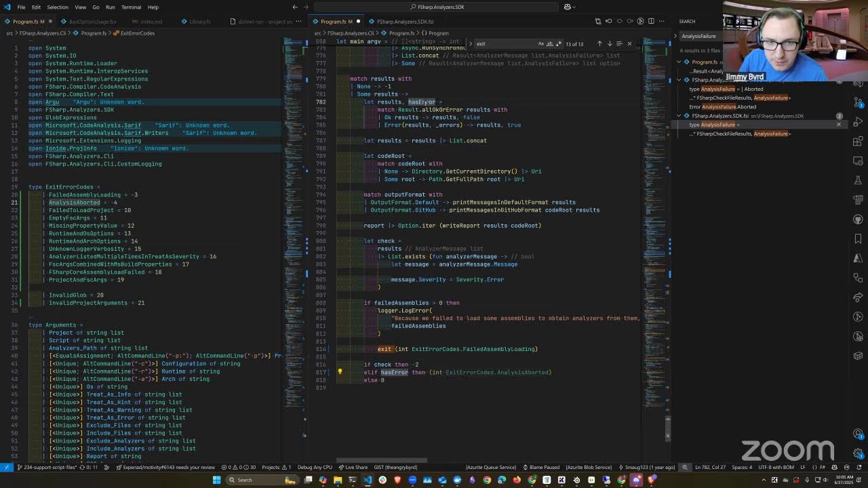Split the editor to the right
The width and height of the screenshot is (868, 488).
(651, 22)
